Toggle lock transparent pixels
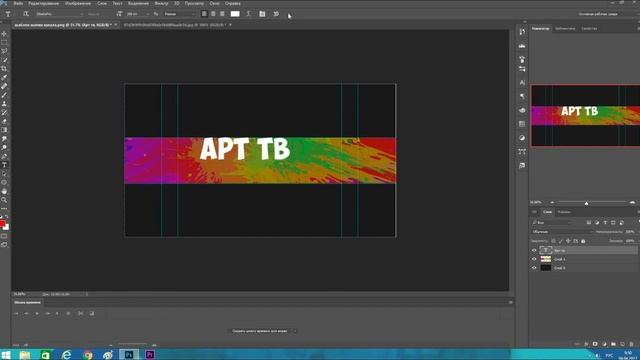This screenshot has width=640, height=360. coord(553,241)
